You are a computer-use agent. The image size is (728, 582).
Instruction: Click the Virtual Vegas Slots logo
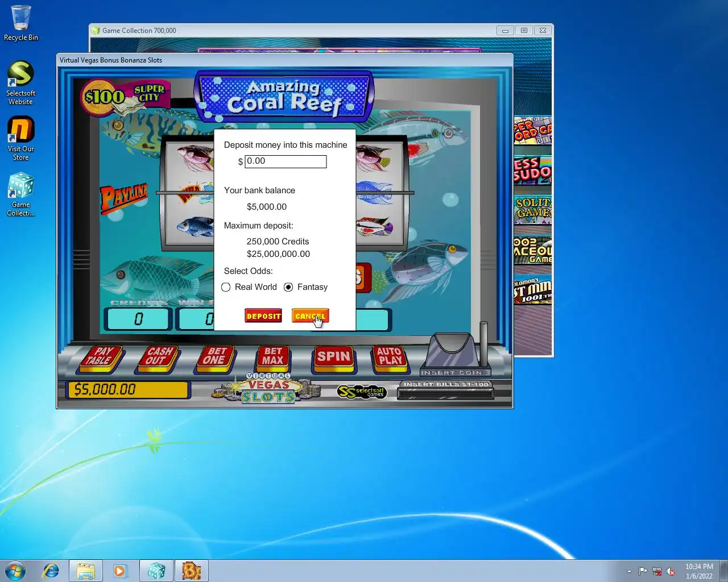point(268,388)
